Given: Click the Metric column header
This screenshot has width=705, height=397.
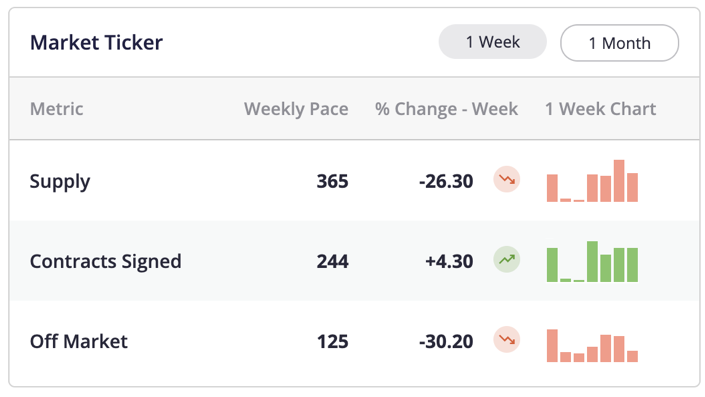Looking at the screenshot, I should pos(57,109).
